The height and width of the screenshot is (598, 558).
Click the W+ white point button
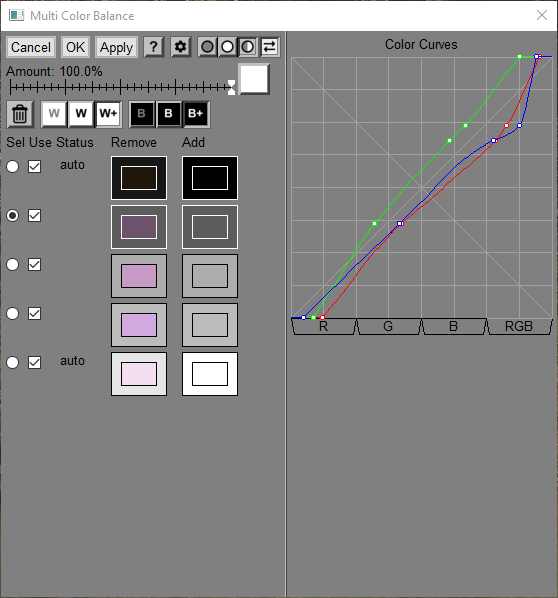click(x=109, y=114)
